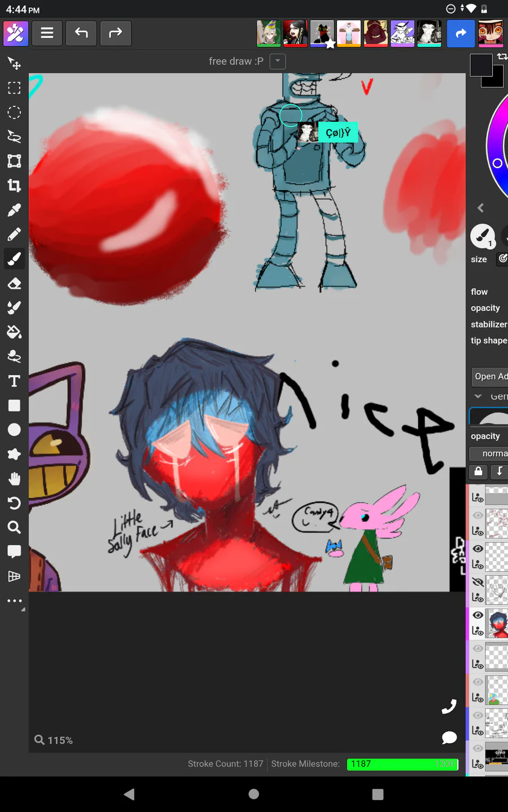Expand the more tools ellipsis
This screenshot has height=812, width=508.
pos(14,601)
